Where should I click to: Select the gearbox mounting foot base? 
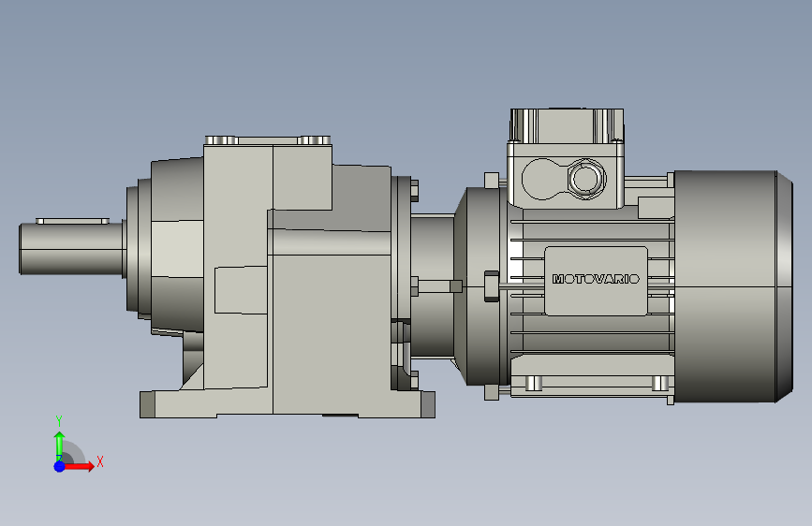pos(288,403)
